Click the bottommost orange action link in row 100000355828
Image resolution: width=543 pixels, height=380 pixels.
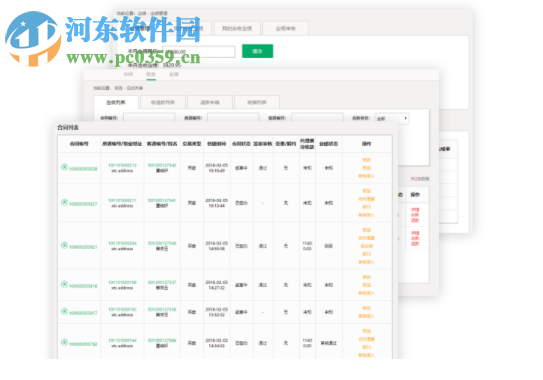point(366,176)
